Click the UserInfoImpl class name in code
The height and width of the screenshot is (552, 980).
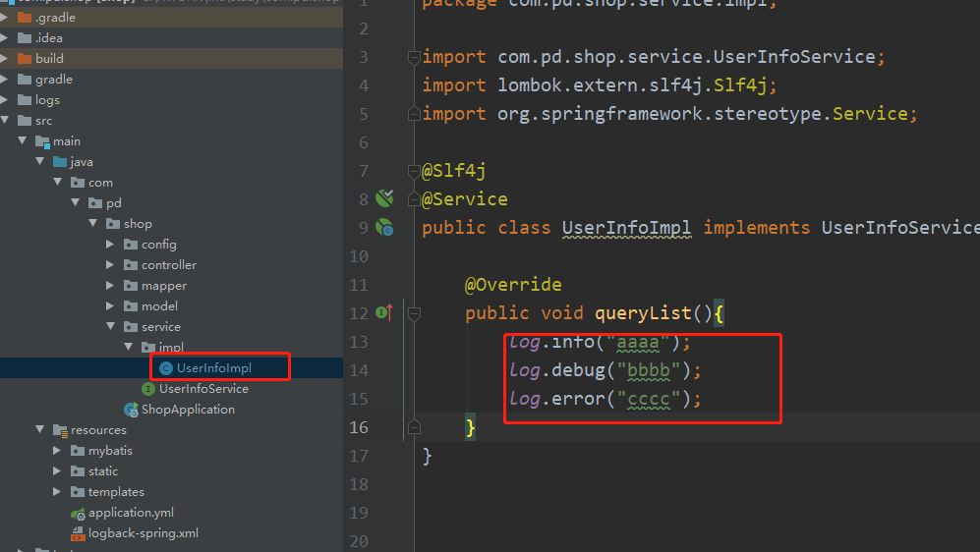coord(626,228)
